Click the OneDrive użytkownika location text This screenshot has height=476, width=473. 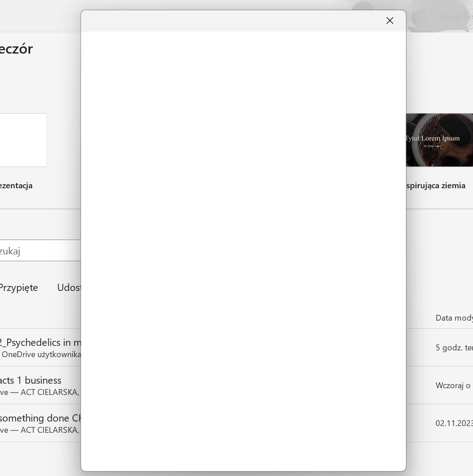[41, 354]
